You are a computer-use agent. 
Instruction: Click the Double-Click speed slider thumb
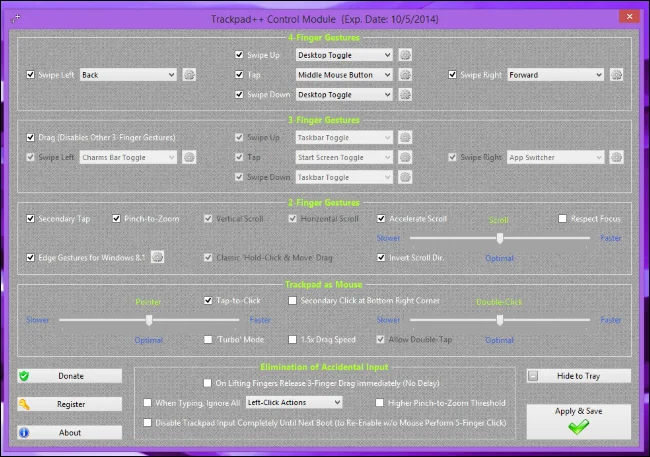(500, 320)
